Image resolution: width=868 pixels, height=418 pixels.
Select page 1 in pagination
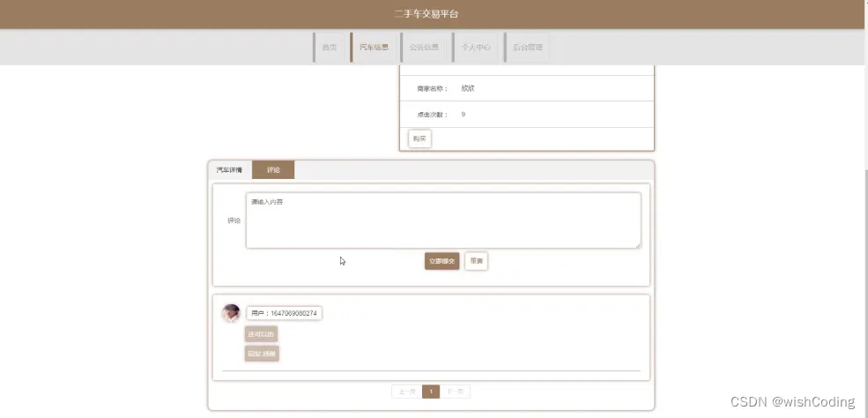pyautogui.click(x=431, y=392)
